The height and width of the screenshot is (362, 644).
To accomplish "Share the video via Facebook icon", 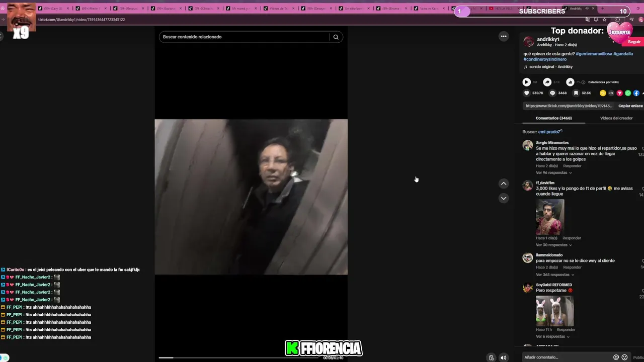I will coord(636,93).
